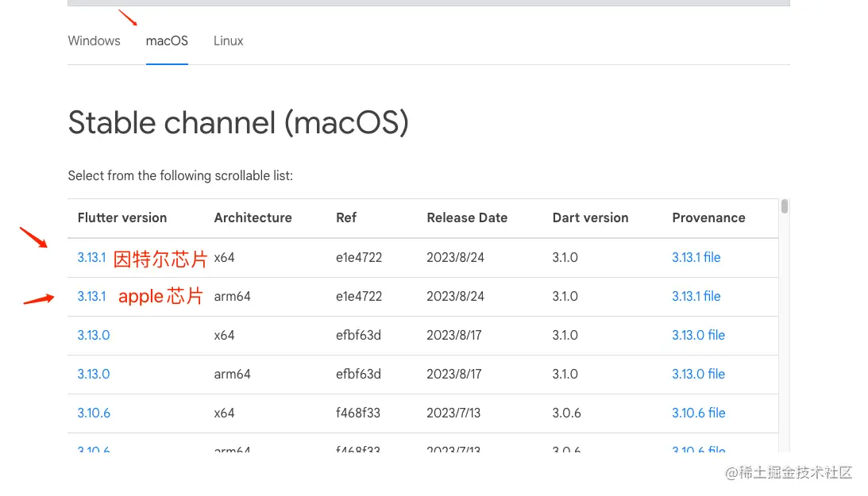This screenshot has width=868, height=496.
Task: Click arm64 architecture in 3.13.1 row
Action: point(232,296)
